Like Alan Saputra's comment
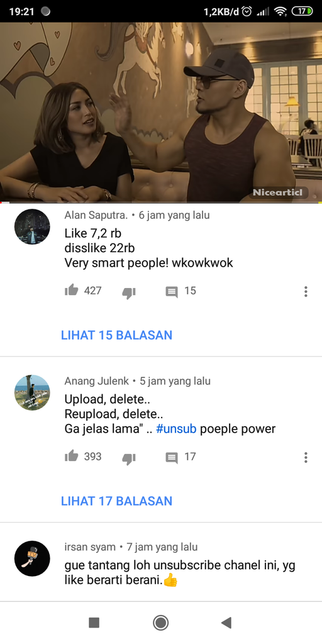Viewport: 322px width, 644px height. 72,291
